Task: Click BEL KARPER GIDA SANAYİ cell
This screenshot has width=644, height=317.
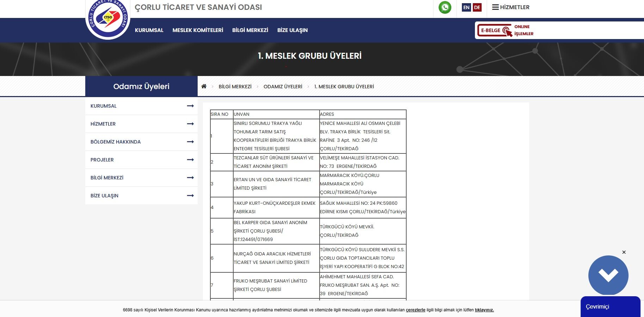Action: coord(276,231)
